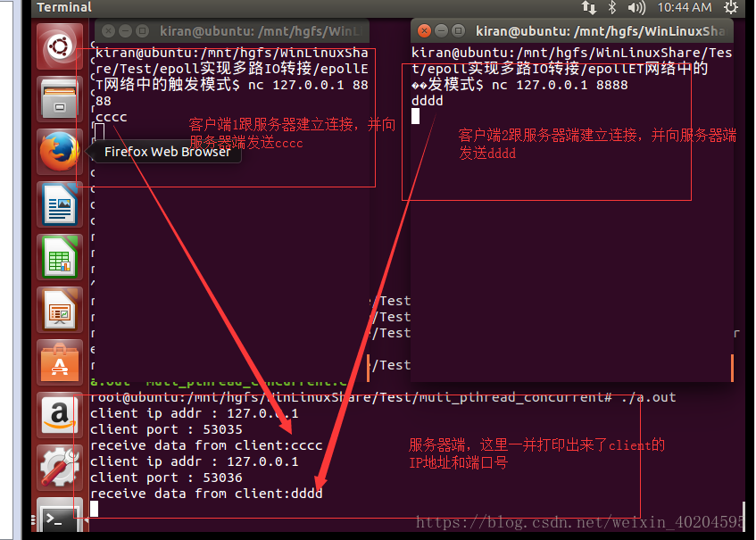Open the clock showing 10:44 AM

click(x=685, y=7)
